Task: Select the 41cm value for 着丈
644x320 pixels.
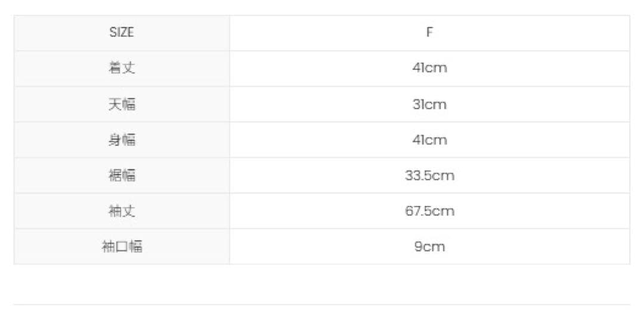Action: 429,68
